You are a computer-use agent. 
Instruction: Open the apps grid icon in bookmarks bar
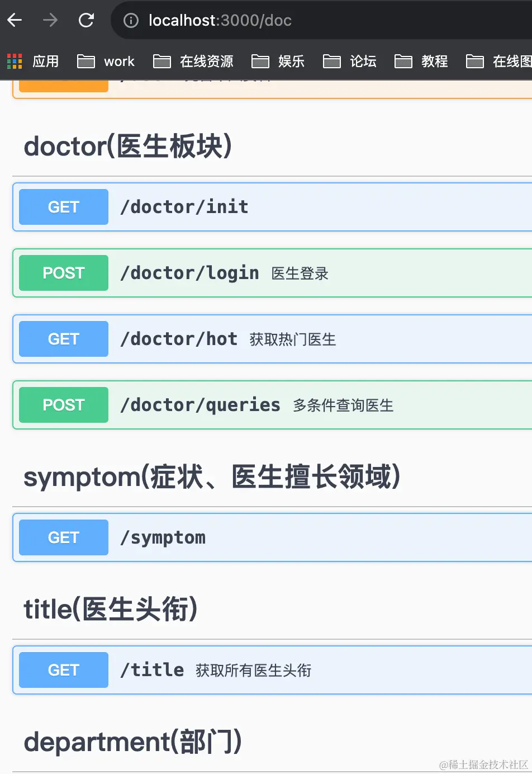(15, 61)
